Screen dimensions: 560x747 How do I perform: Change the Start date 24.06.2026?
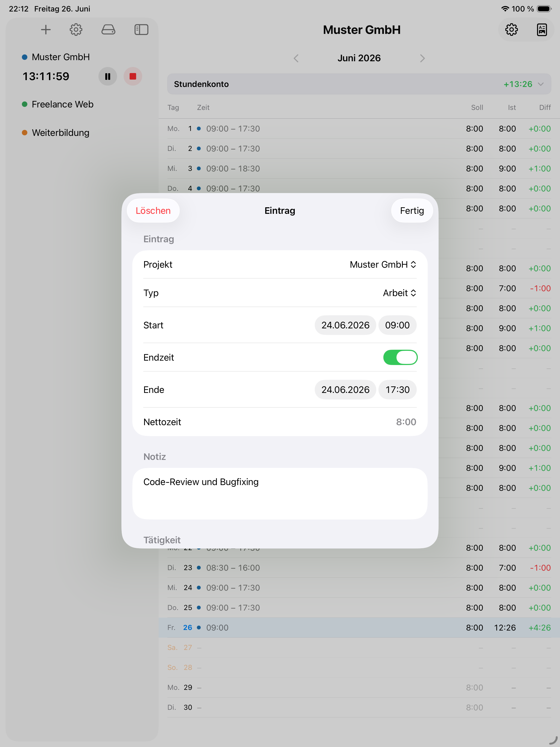coord(345,325)
